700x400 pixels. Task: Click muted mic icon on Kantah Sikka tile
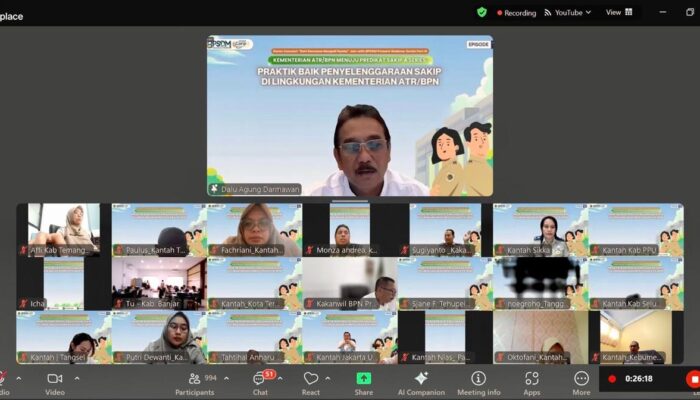click(x=500, y=250)
